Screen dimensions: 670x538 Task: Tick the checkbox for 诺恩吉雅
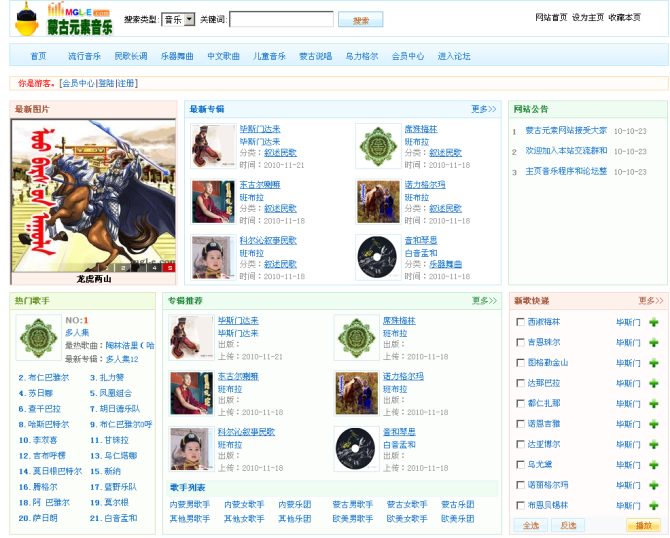[x=520, y=424]
